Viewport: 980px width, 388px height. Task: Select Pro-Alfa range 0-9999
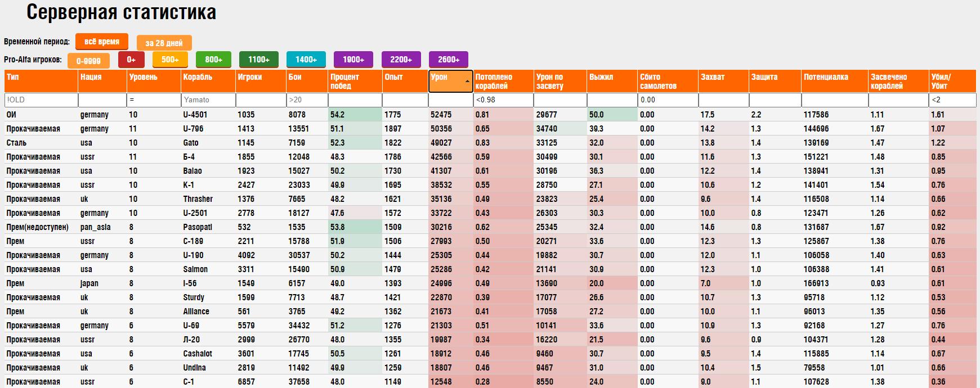88,61
